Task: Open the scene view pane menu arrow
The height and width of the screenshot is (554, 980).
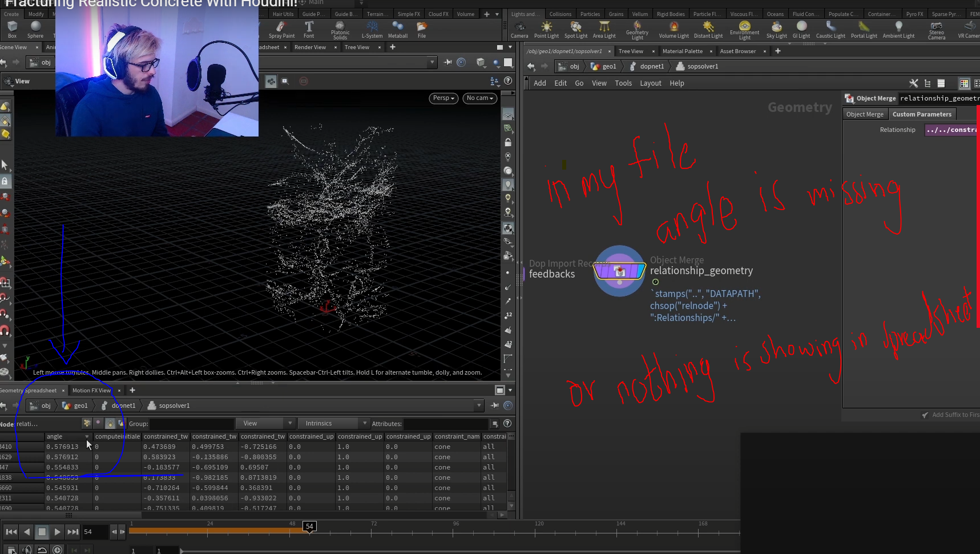Action: point(510,47)
